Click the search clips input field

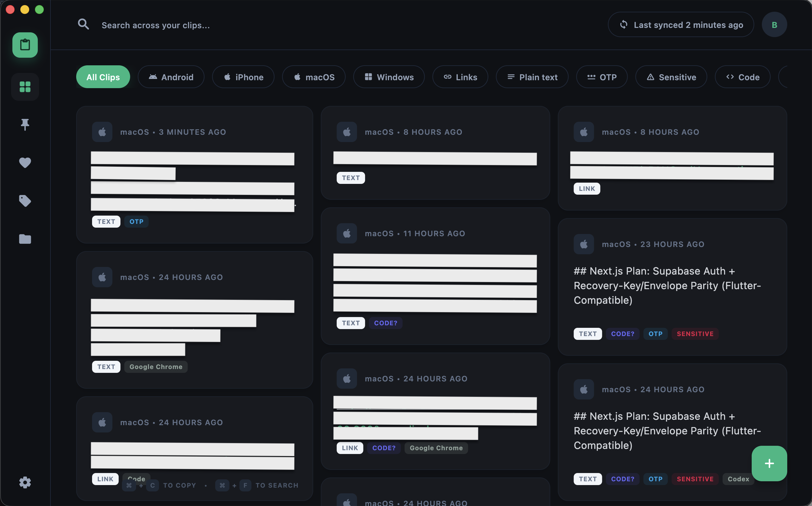(x=156, y=25)
